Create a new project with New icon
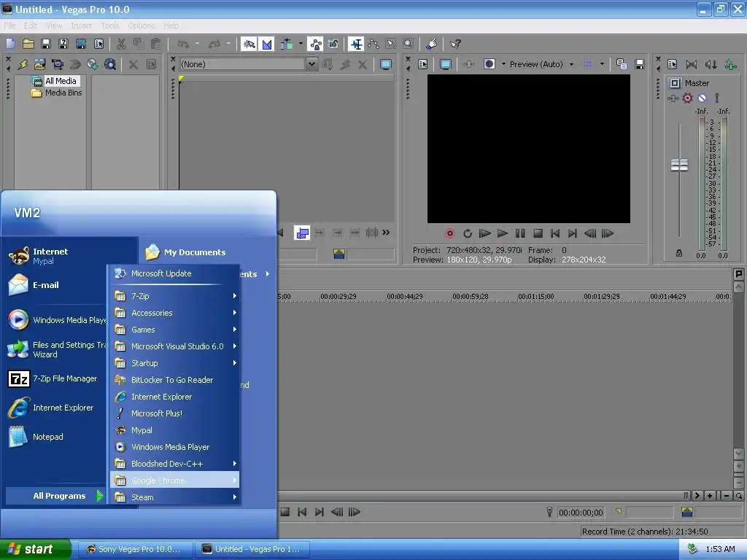The height and width of the screenshot is (560, 747). pos(10,44)
